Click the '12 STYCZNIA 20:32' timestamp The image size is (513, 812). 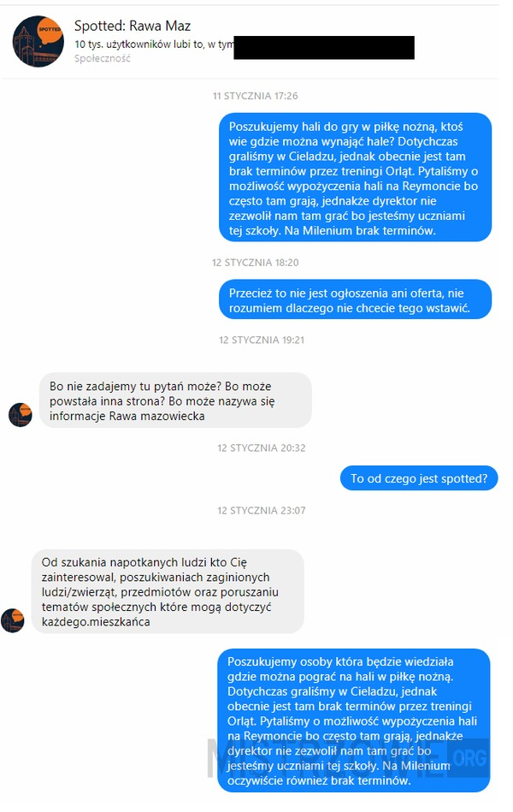(262, 448)
